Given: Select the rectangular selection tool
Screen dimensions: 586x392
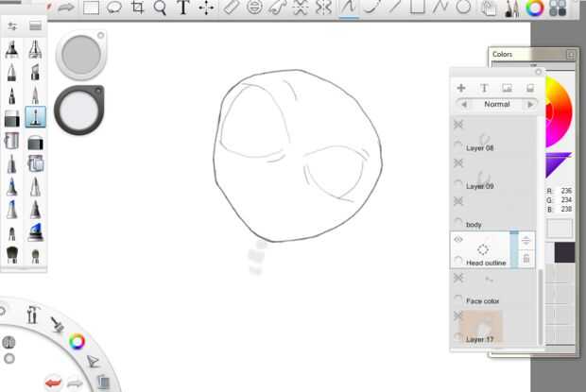Looking at the screenshot, I should 91,8.
